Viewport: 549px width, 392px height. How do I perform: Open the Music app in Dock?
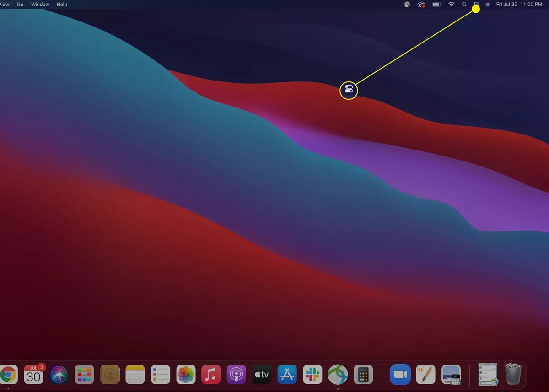pyautogui.click(x=211, y=375)
